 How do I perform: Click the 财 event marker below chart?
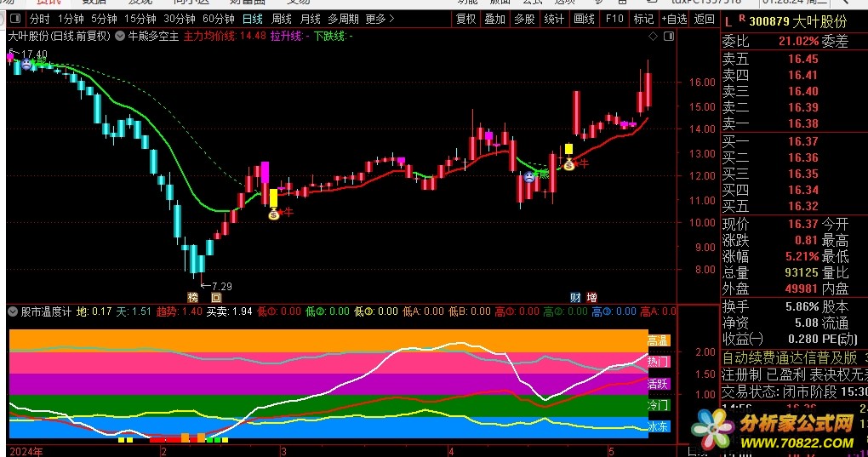coord(576,297)
